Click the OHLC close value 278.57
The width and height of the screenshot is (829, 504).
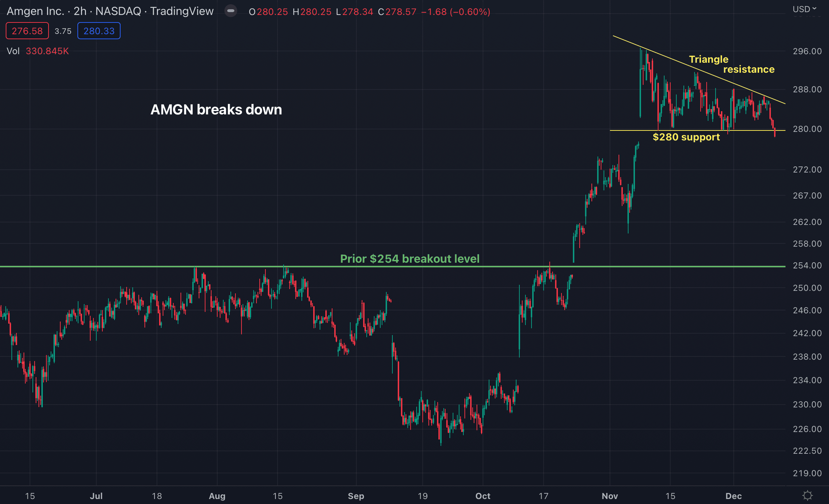401,12
